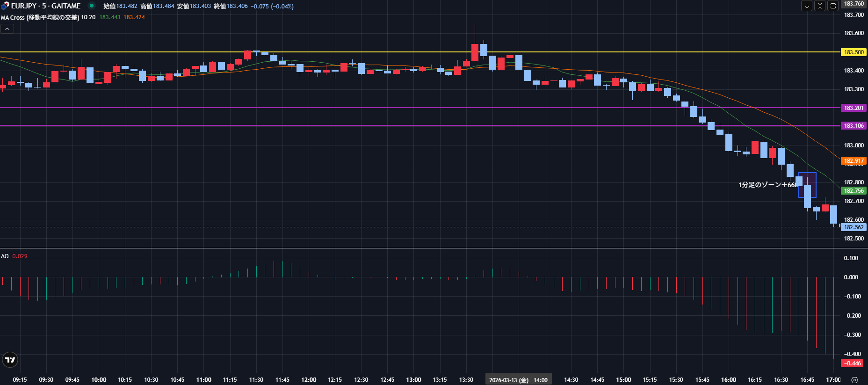The width and height of the screenshot is (868, 385).
Task: Open the EURJPY · 5 · GAITAME symbol title
Action: [46, 6]
